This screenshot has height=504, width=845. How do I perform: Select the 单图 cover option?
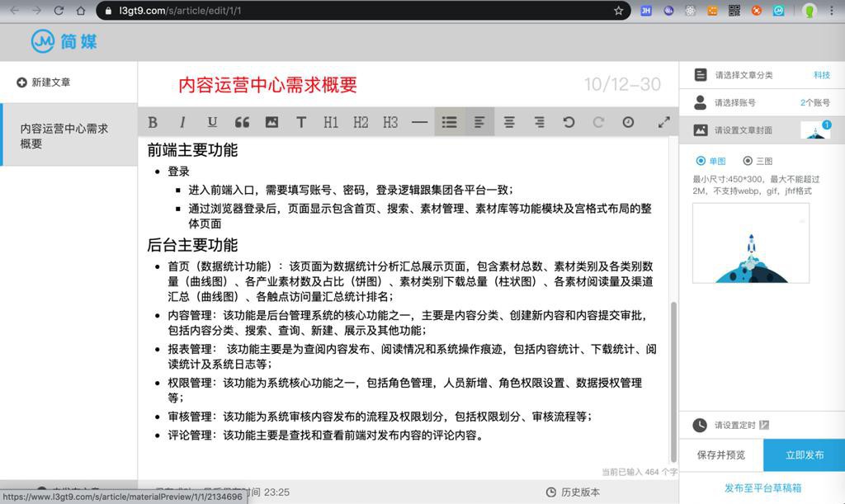[x=710, y=161]
